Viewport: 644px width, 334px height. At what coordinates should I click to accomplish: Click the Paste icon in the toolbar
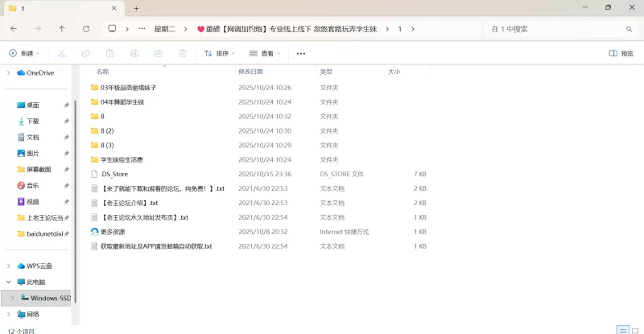[109, 54]
